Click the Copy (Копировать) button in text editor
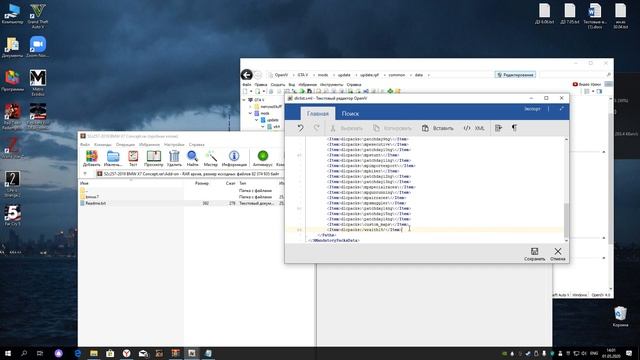The height and width of the screenshot is (360, 640). click(x=392, y=128)
